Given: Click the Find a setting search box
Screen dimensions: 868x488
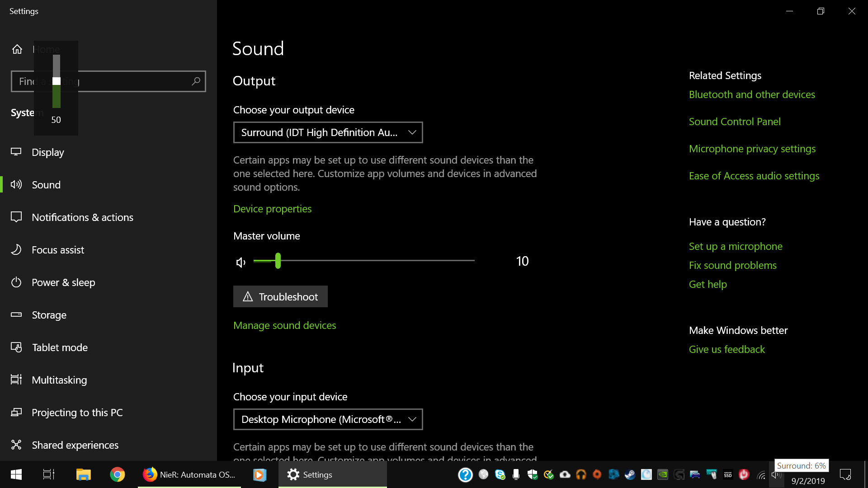Looking at the screenshot, I should coord(108,81).
